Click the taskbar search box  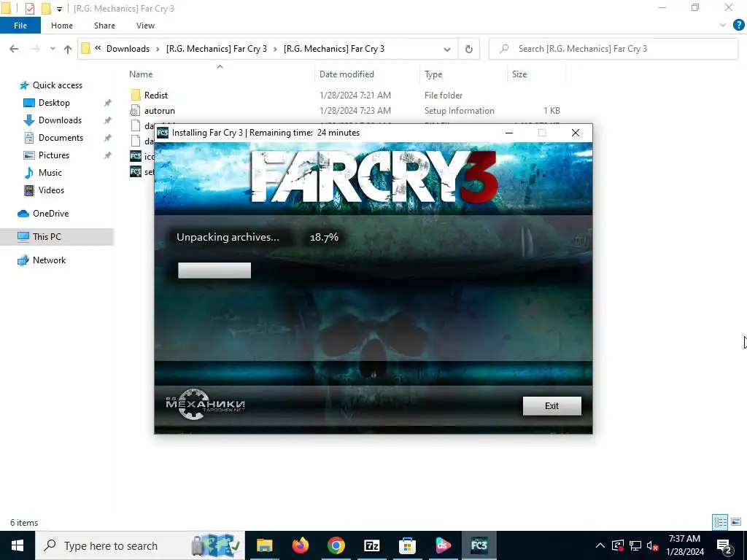140,545
